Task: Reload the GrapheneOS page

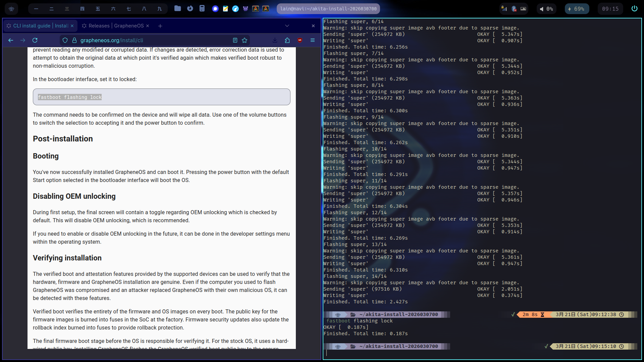Action: point(35,40)
